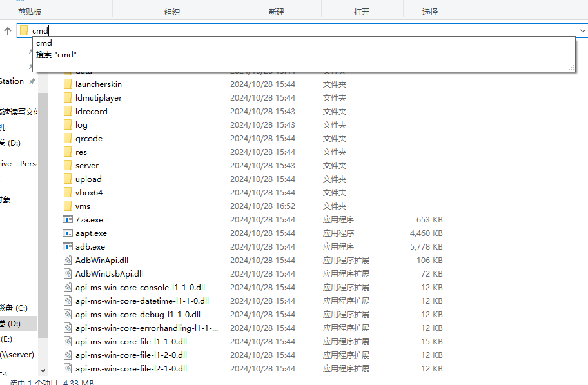This screenshot has height=385, width=588.
Task: Select the (C:) drive in the navigation pane
Action: [15, 308]
